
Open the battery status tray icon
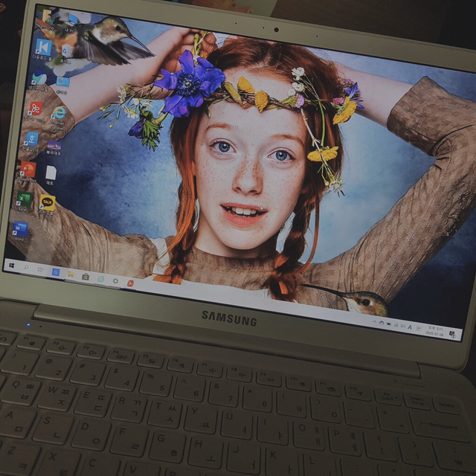pyautogui.click(x=388, y=324)
